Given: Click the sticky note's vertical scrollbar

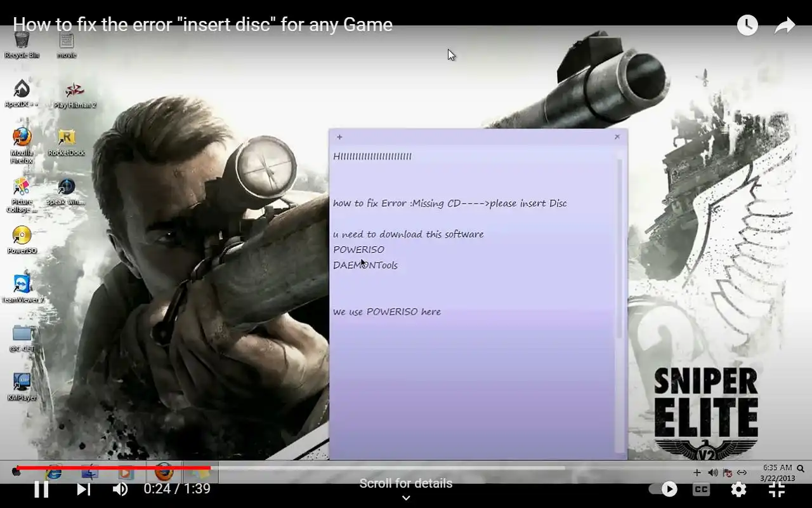Looking at the screenshot, I should [x=619, y=248].
